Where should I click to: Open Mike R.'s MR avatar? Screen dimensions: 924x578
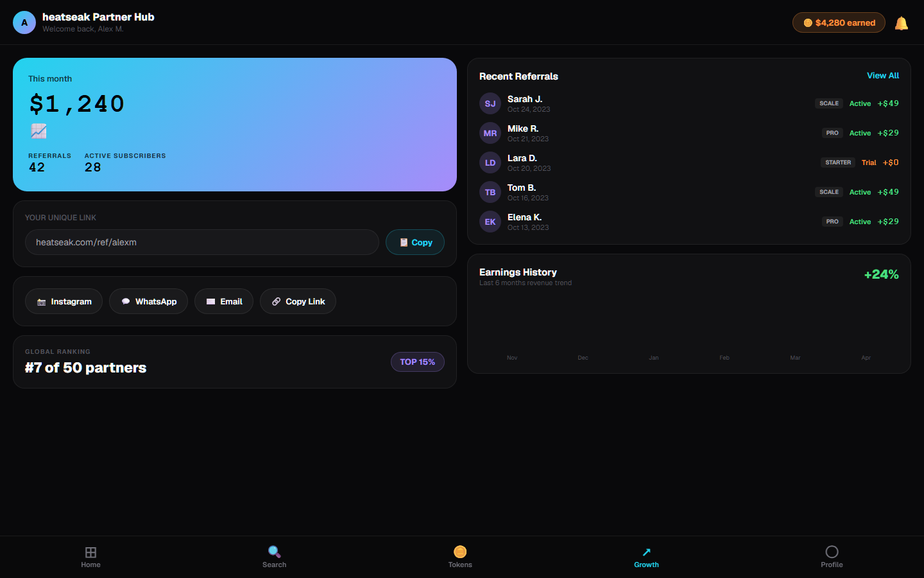pos(490,133)
